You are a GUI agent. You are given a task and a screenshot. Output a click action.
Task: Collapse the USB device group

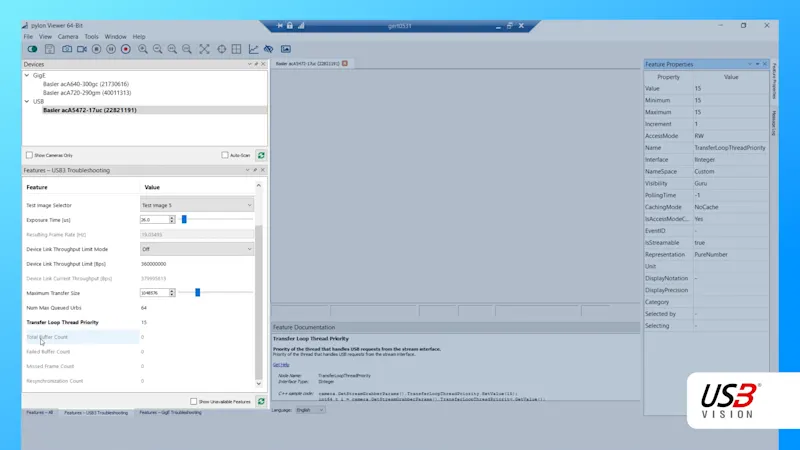(27, 101)
